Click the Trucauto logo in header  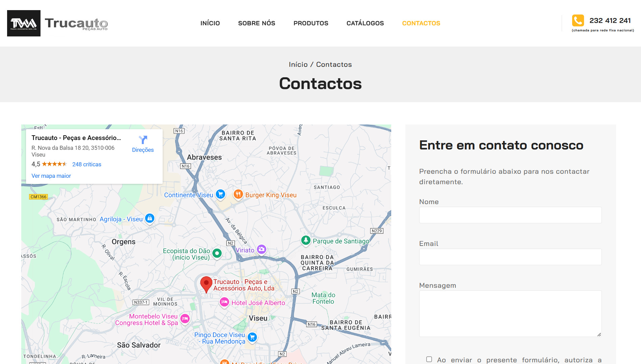[57, 23]
